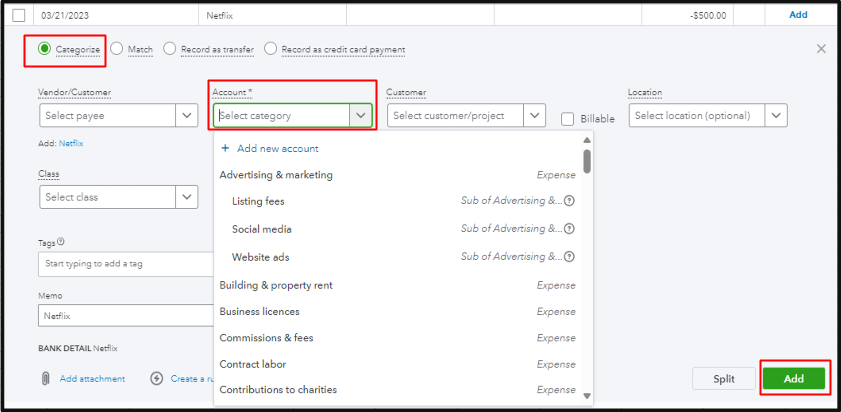Choose Record as transfer option
The width and height of the screenshot is (841, 412).
tap(170, 49)
